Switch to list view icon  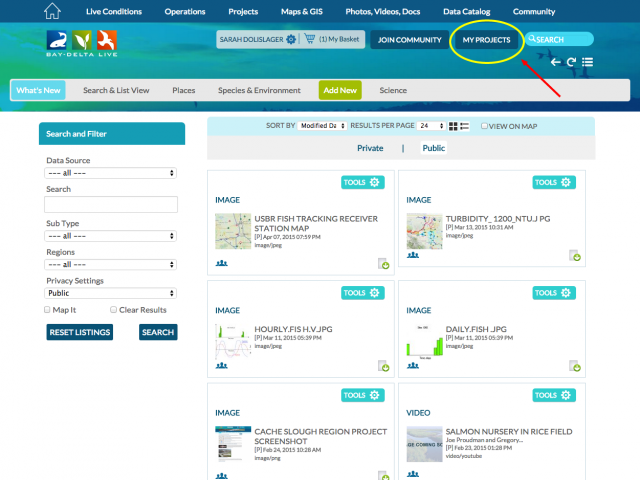[x=464, y=126]
